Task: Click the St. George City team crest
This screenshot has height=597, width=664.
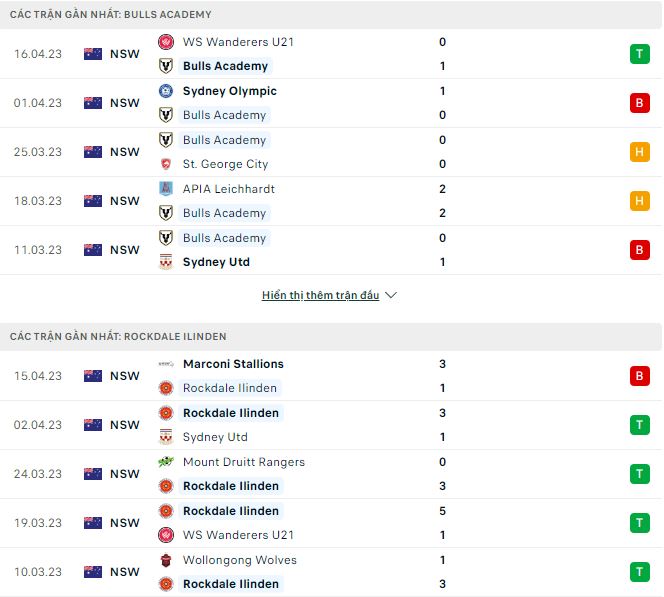Action: (166, 164)
